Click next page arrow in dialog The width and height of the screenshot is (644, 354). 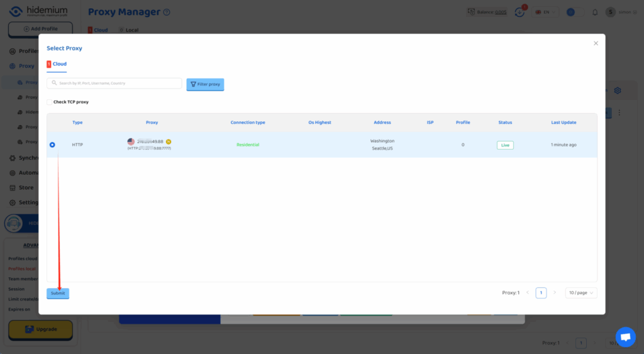(x=555, y=293)
